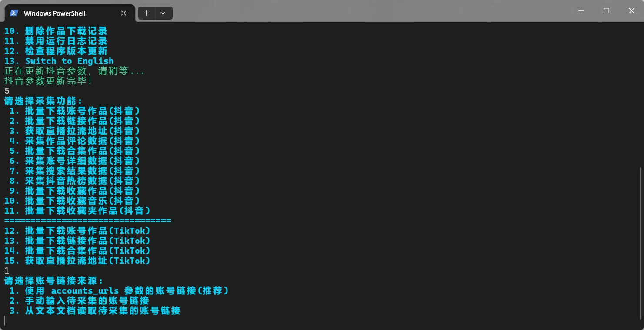Screen dimensions: 644x330
Task: Click option '15. 获取直播拉流地址(TikTok)'
Action: (x=77, y=261)
